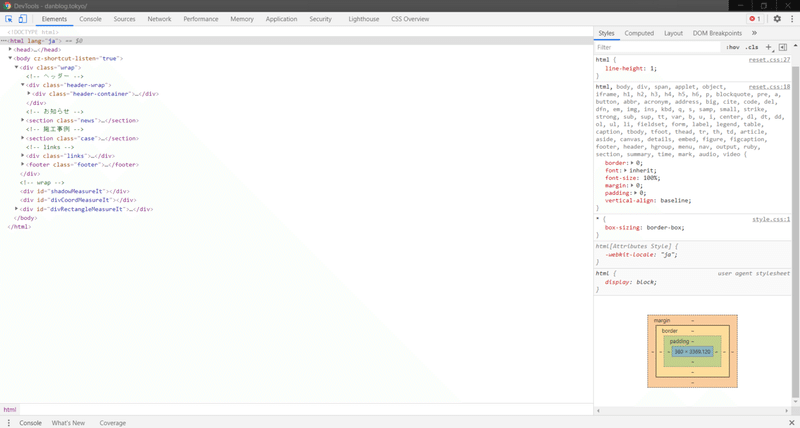Open the Network tab
The image size is (800, 428).
159,19
